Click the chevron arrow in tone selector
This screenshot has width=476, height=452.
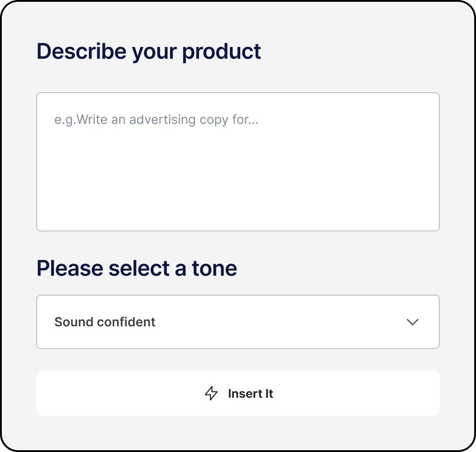412,322
